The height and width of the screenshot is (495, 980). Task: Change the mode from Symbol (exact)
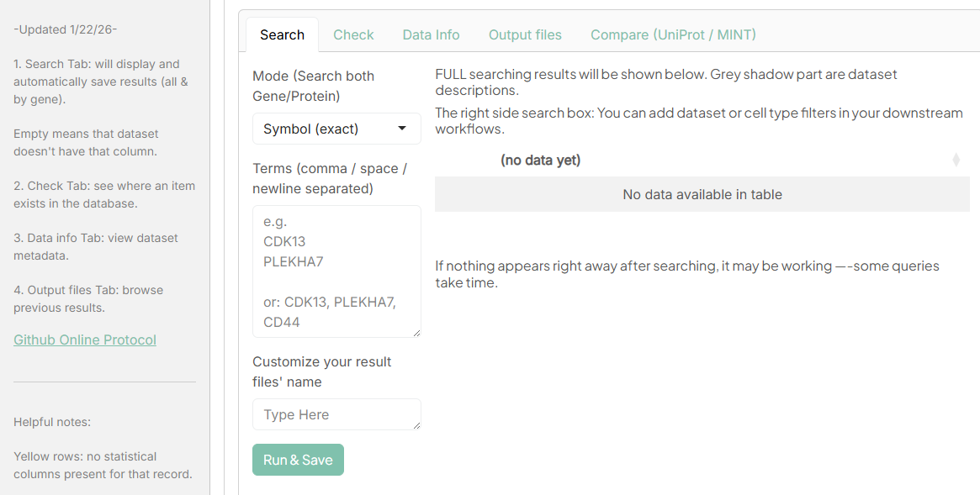point(336,128)
